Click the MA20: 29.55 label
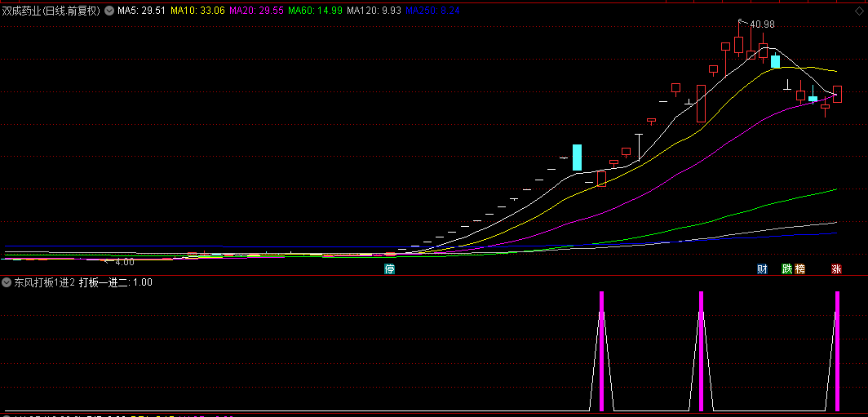868x417 pixels. click(x=256, y=10)
